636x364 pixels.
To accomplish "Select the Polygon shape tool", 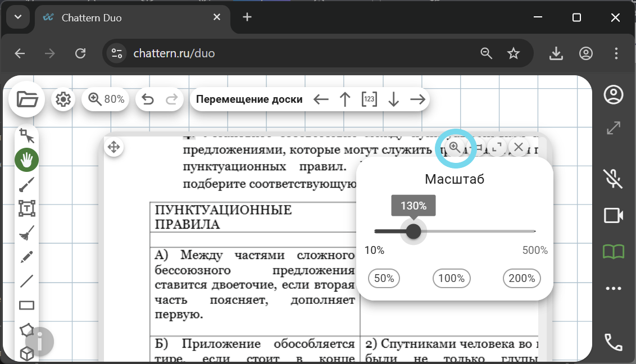I will tap(26, 329).
